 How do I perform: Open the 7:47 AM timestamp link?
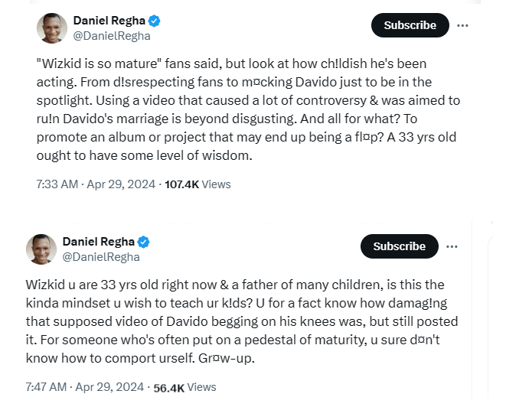coord(47,387)
